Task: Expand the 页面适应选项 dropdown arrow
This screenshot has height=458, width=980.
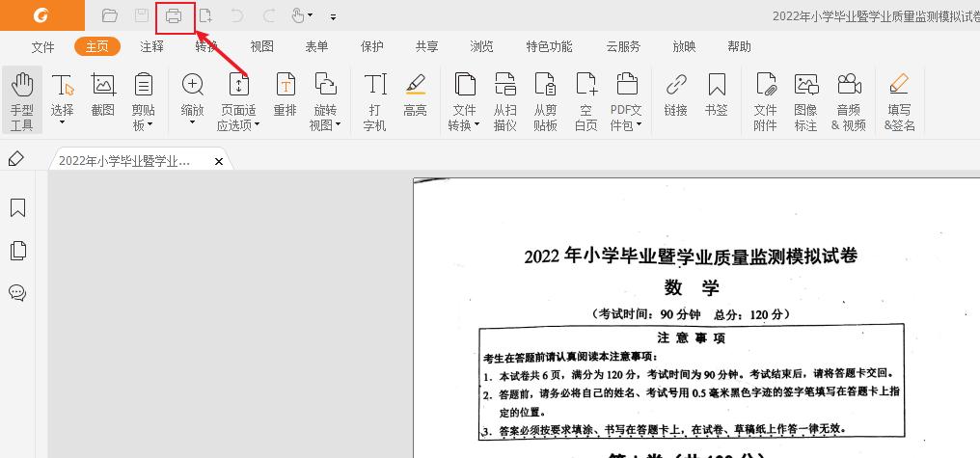Action: click(257, 125)
